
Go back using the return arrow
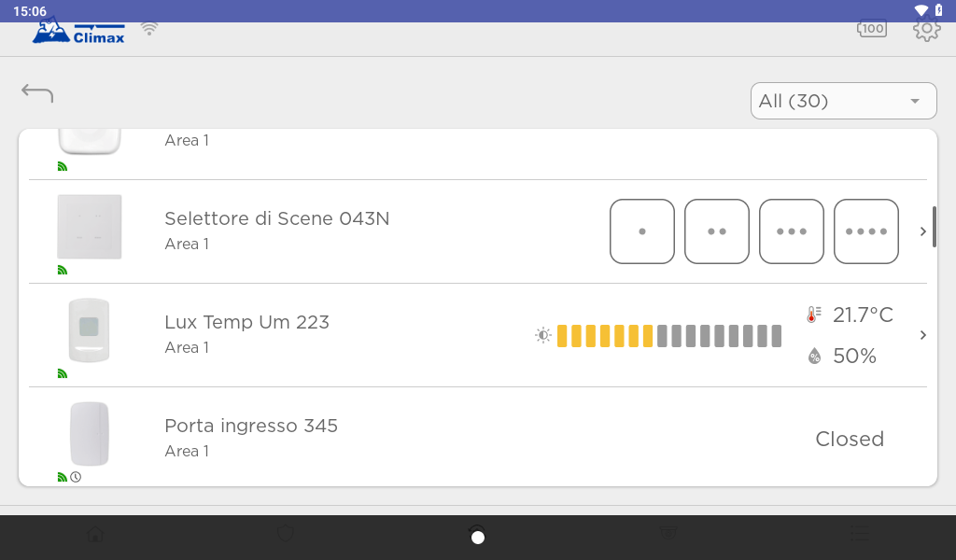click(x=37, y=93)
